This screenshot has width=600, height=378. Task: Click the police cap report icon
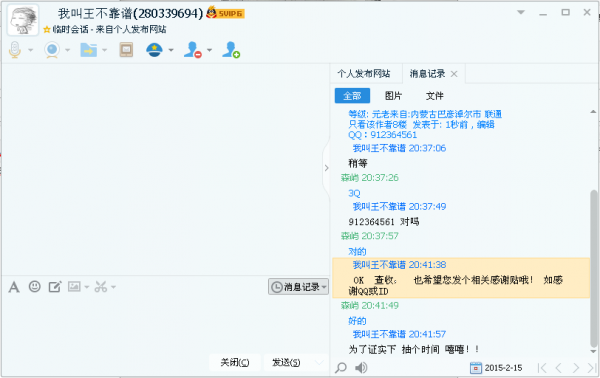(x=154, y=50)
